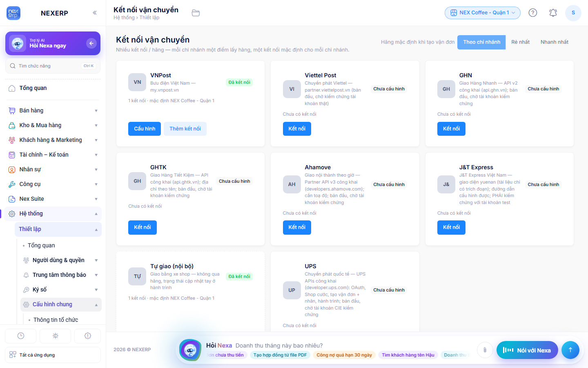
Task: Send the Nexa question with arrow button
Action: click(x=570, y=350)
